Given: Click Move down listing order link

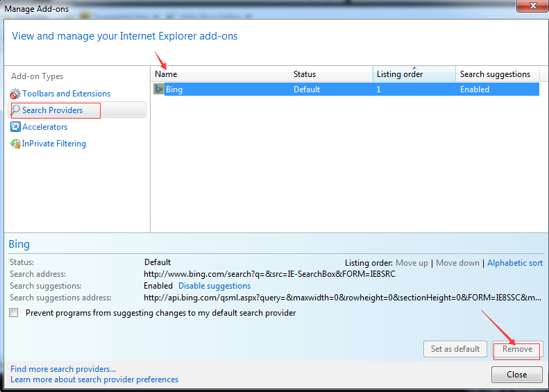Looking at the screenshot, I should (x=457, y=263).
